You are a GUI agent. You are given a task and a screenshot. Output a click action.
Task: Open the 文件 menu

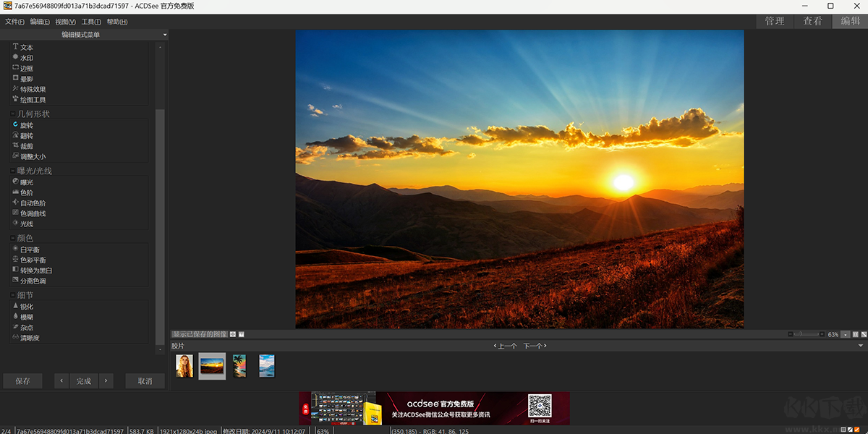pyautogui.click(x=14, y=22)
